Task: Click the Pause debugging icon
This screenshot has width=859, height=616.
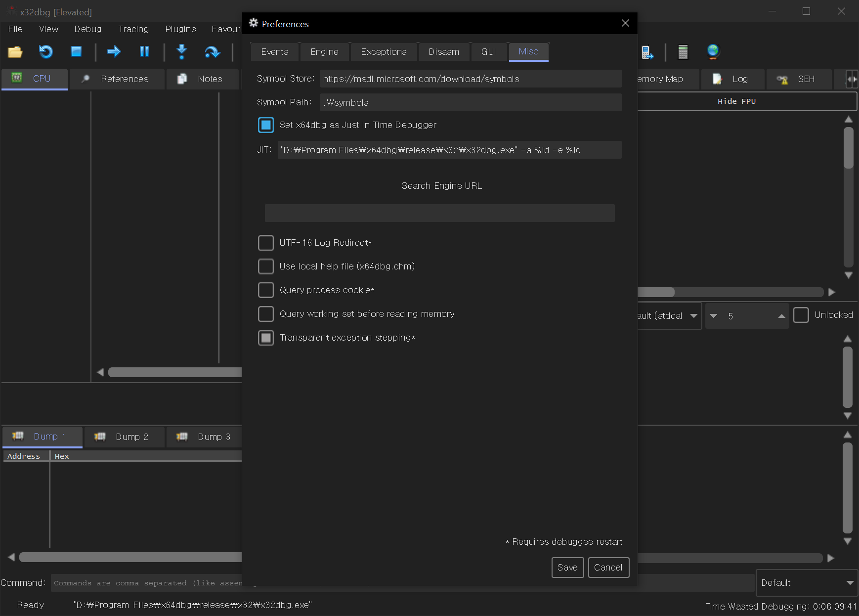Action: point(144,51)
